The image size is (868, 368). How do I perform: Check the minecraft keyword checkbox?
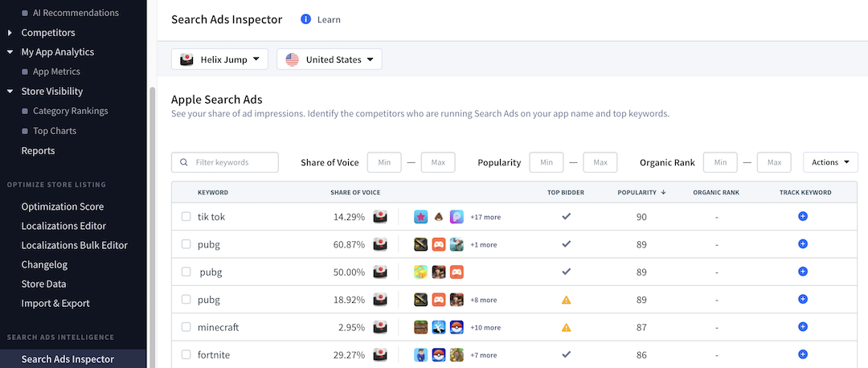(186, 327)
